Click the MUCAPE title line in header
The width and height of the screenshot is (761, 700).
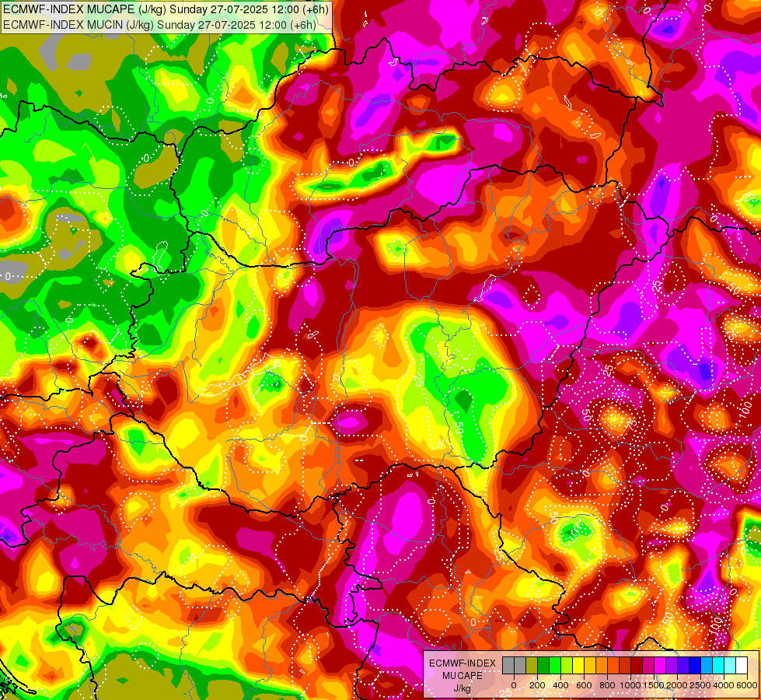[166, 9]
